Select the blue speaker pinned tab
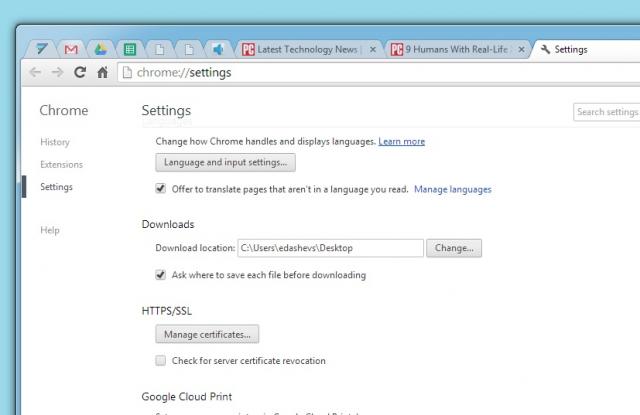This screenshot has width=640, height=415. point(218,49)
